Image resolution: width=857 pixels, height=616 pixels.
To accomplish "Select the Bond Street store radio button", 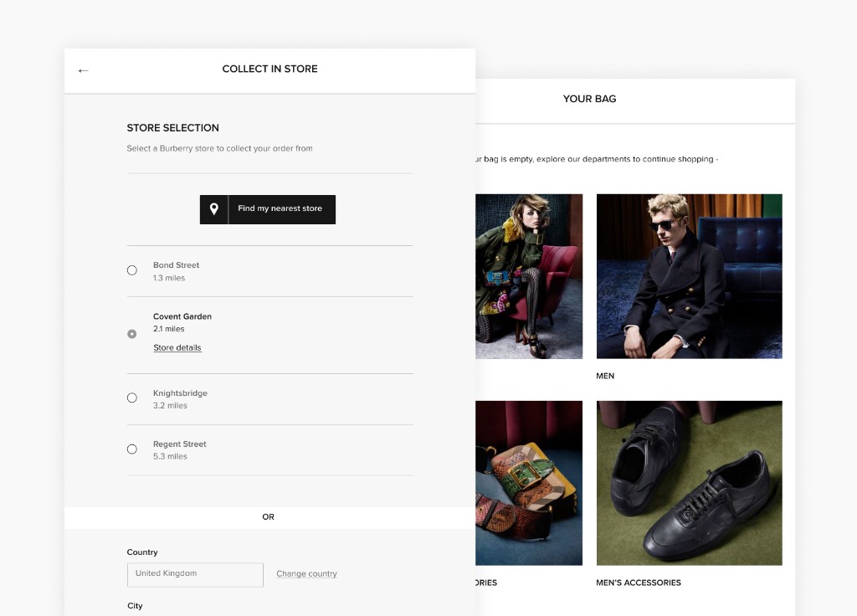I will click(131, 270).
